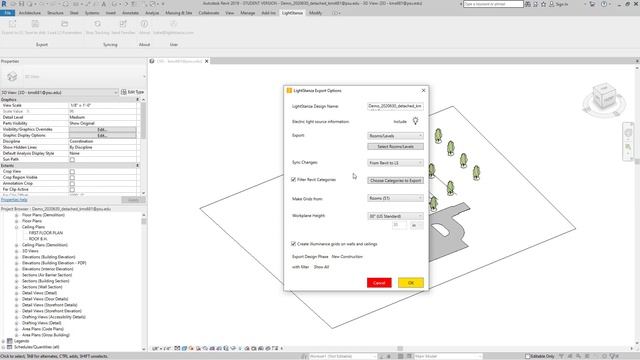This screenshot has width=640, height=360.
Task: Select FIRST FLOOR PLAN in Project Browser
Action: tap(46, 233)
